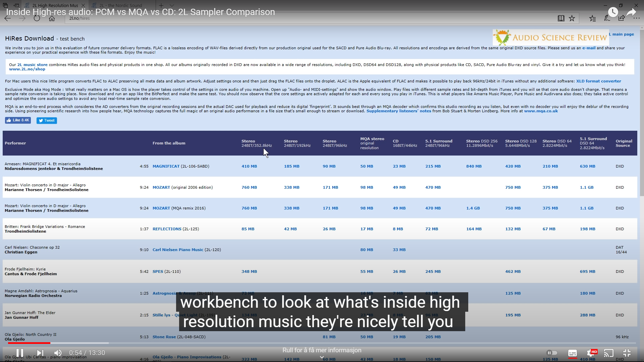Open www.2L.no/shop link
Image resolution: width=644 pixels, height=362 pixels.
pos(27,69)
